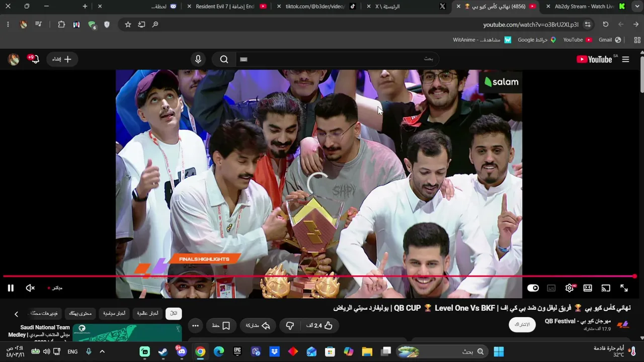Pause the video with the pause button

pos(11,288)
